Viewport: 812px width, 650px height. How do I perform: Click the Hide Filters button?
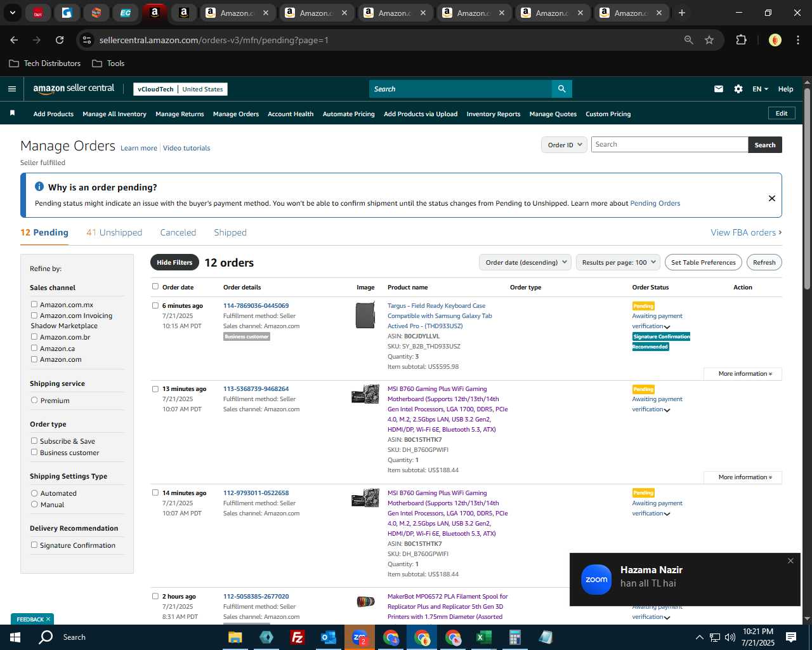174,262
